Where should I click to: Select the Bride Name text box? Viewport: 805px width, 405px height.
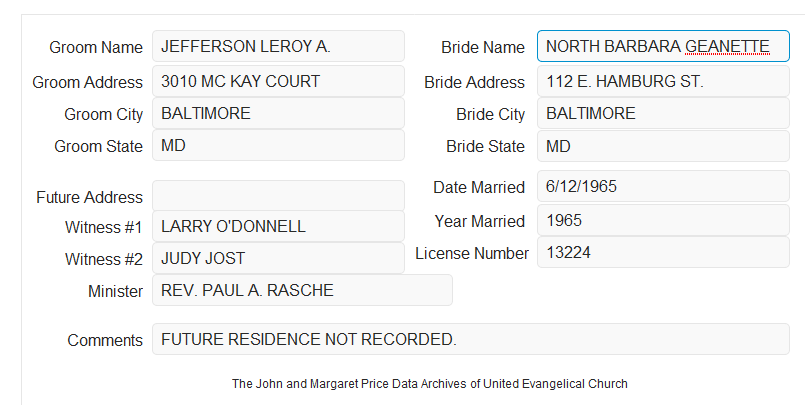click(663, 46)
